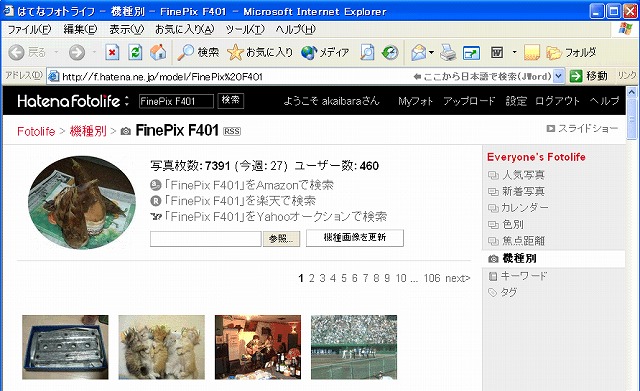Click the 参照... browse button
Viewport: 640px width, 391px height.
pyautogui.click(x=282, y=239)
